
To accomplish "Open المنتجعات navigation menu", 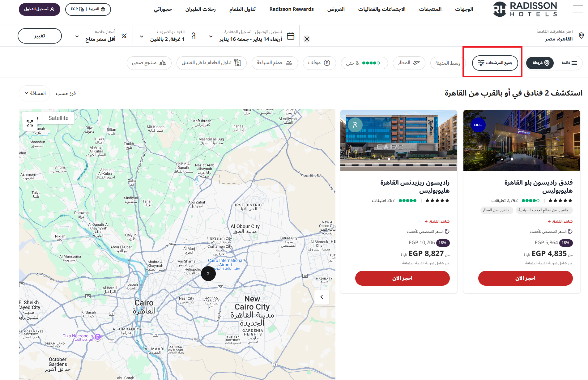I will pyautogui.click(x=430, y=9).
